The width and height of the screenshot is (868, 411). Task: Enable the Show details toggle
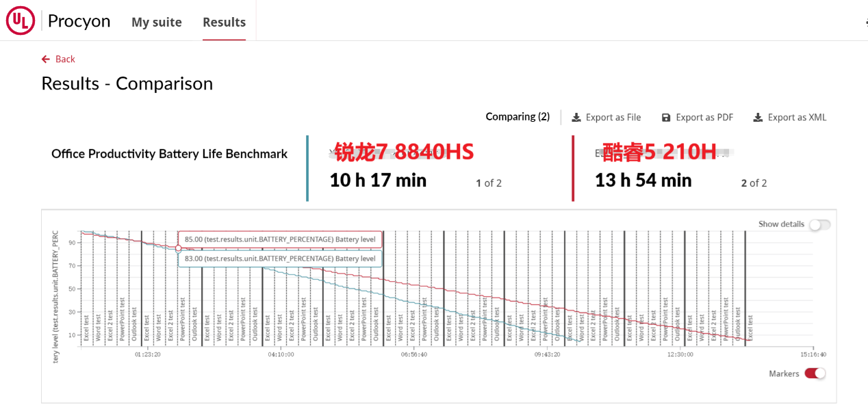[x=819, y=224]
